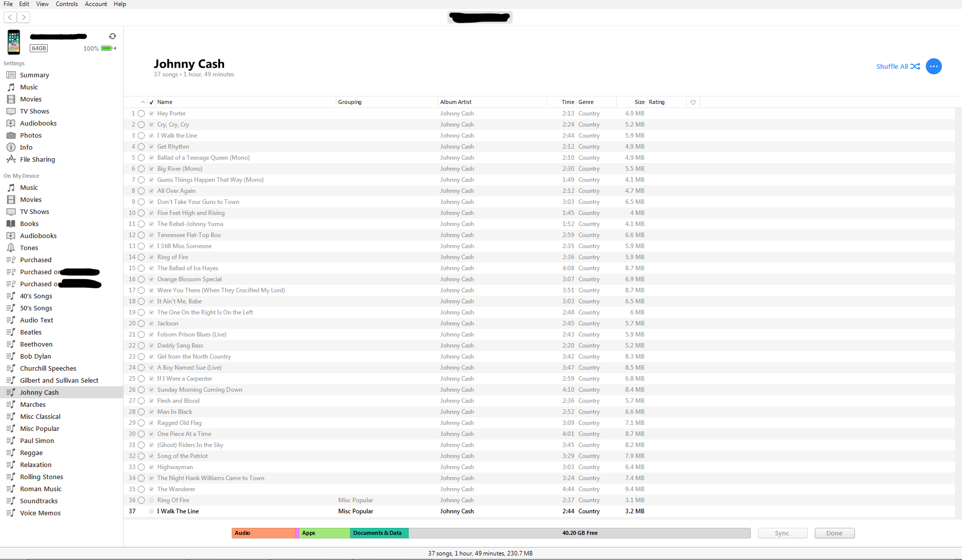Image resolution: width=962 pixels, height=560 pixels.
Task: Sort by the Time column header
Action: click(561, 102)
